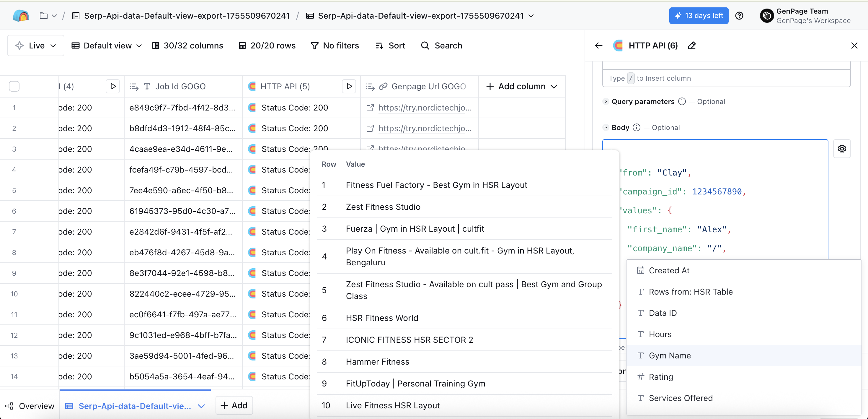
Task: Go back with the panel arrow
Action: pos(598,46)
